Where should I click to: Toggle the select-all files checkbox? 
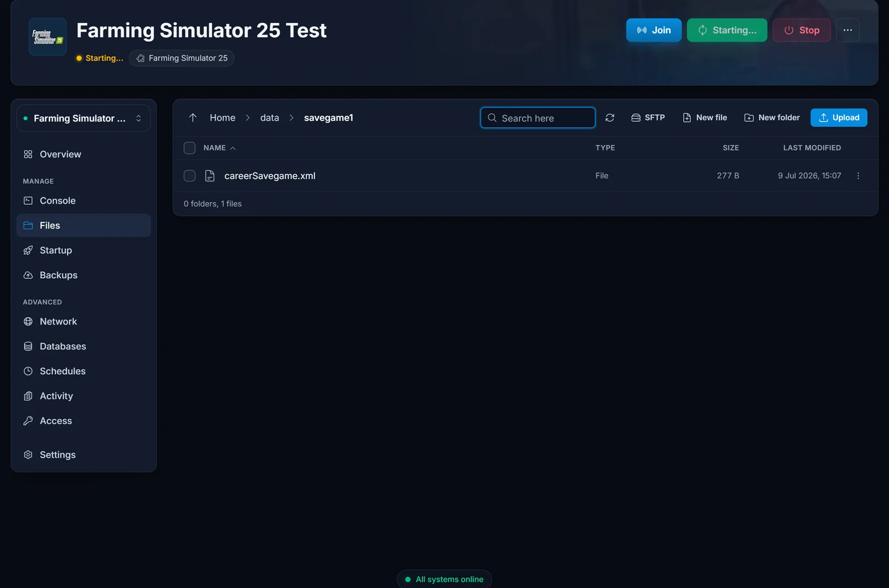pos(189,148)
